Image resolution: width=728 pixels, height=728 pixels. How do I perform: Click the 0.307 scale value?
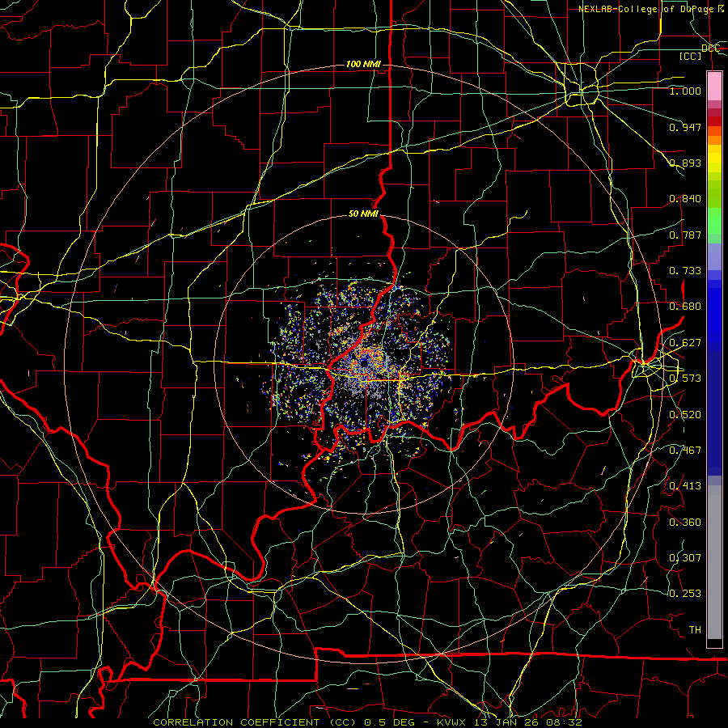(685, 558)
